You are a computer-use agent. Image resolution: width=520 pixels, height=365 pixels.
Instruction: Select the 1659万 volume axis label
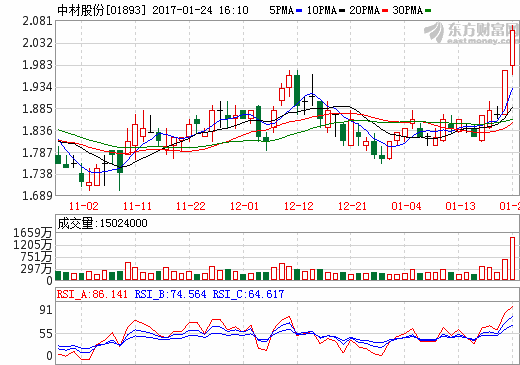(x=33, y=232)
